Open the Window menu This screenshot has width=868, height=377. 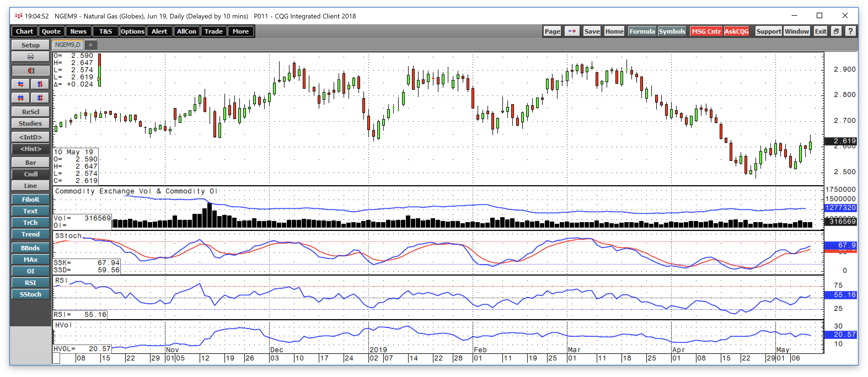pyautogui.click(x=797, y=31)
